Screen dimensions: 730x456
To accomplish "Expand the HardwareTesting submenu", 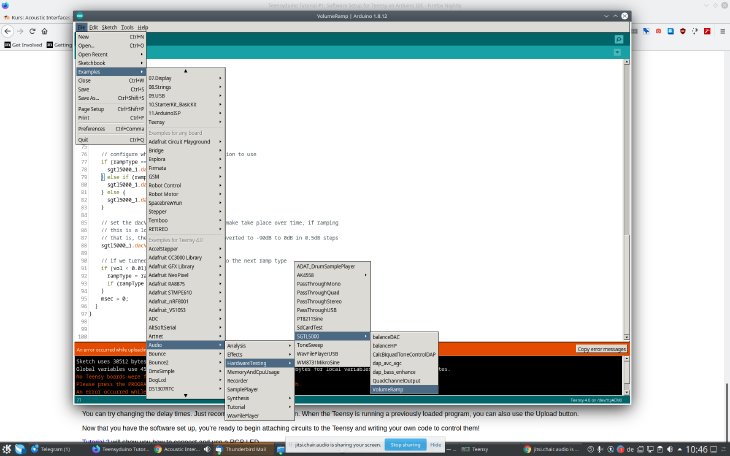I will coord(258,362).
